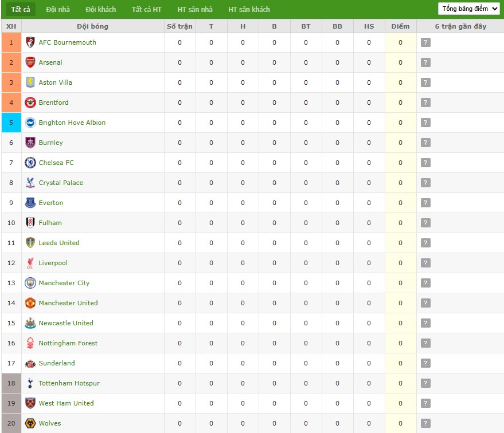The image size is (504, 433).
Task: Click the Tottenham Hotspur crest icon
Action: [x=30, y=383]
